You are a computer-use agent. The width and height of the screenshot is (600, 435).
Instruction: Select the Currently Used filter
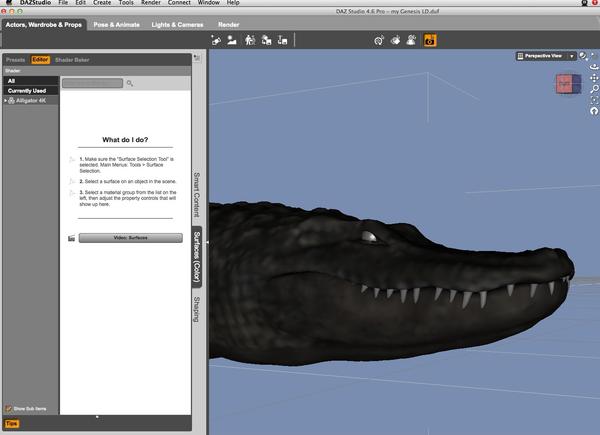coord(31,91)
